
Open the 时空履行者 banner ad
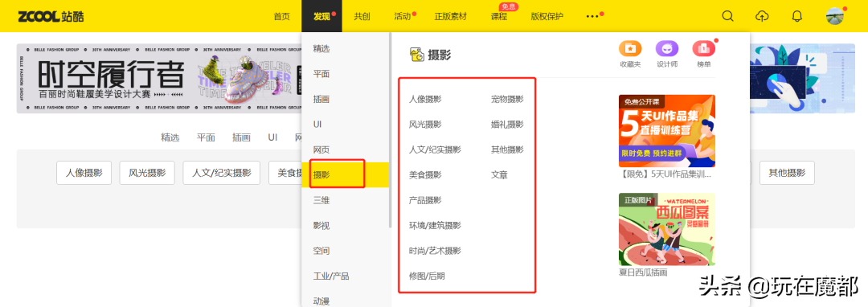(x=159, y=79)
